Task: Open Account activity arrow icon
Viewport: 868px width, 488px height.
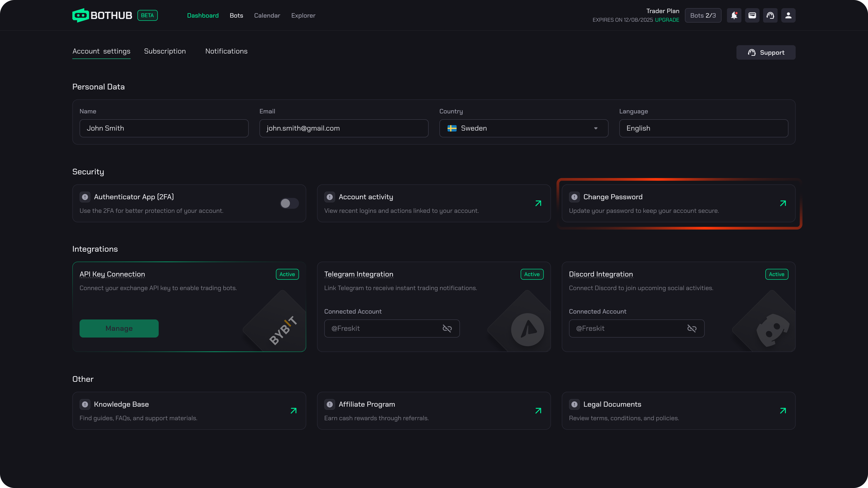Action: pos(538,203)
